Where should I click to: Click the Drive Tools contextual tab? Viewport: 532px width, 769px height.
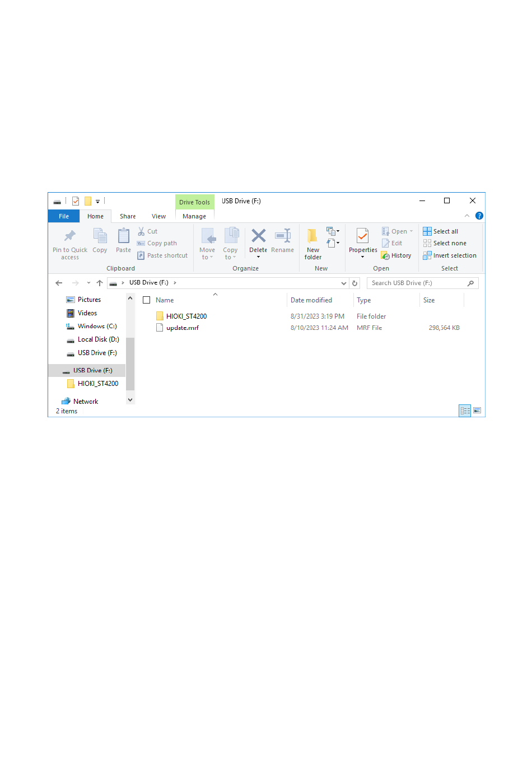pyautogui.click(x=194, y=202)
